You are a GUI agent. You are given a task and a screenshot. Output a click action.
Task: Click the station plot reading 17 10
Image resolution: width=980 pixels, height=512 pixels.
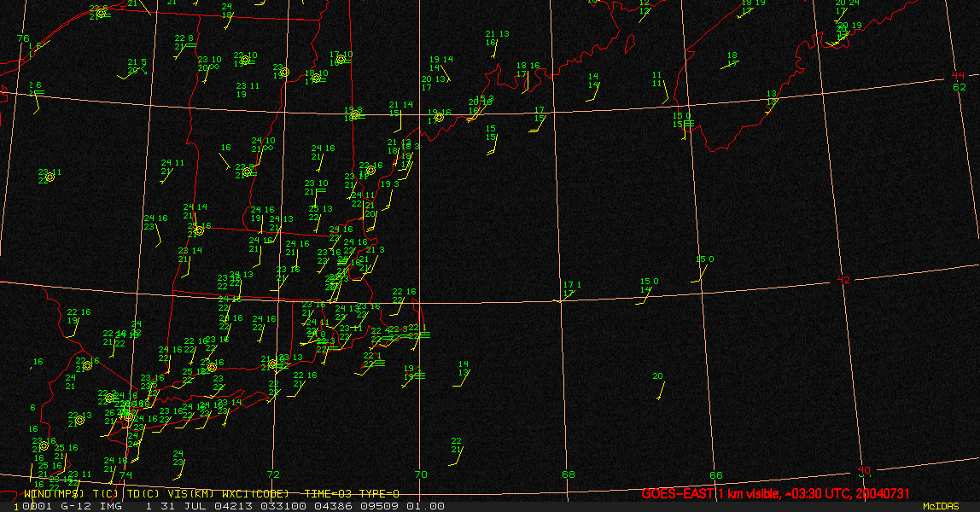click(341, 58)
